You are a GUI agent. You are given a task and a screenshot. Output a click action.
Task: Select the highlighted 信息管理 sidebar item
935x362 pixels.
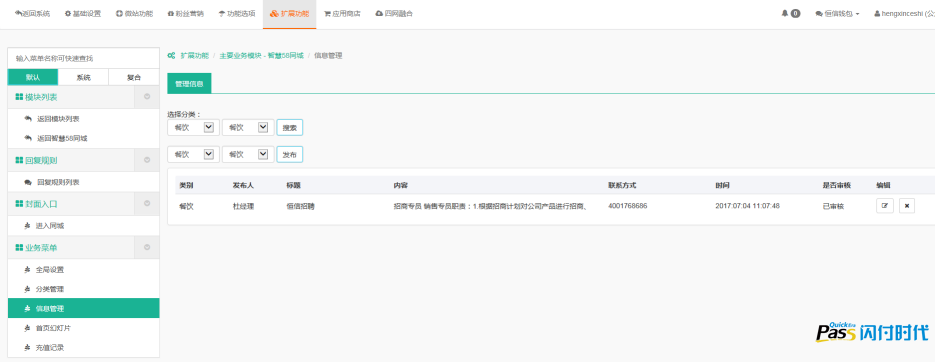pyautogui.click(x=83, y=308)
